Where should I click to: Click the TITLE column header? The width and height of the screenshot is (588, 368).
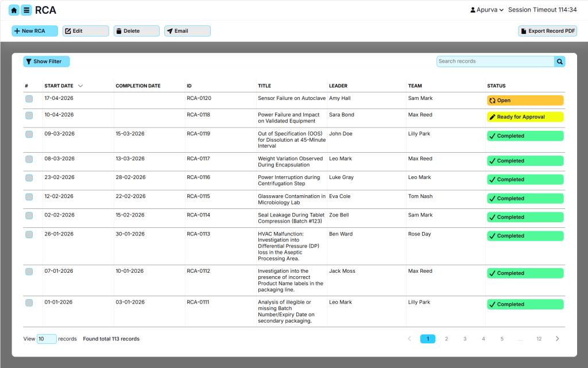click(x=264, y=86)
